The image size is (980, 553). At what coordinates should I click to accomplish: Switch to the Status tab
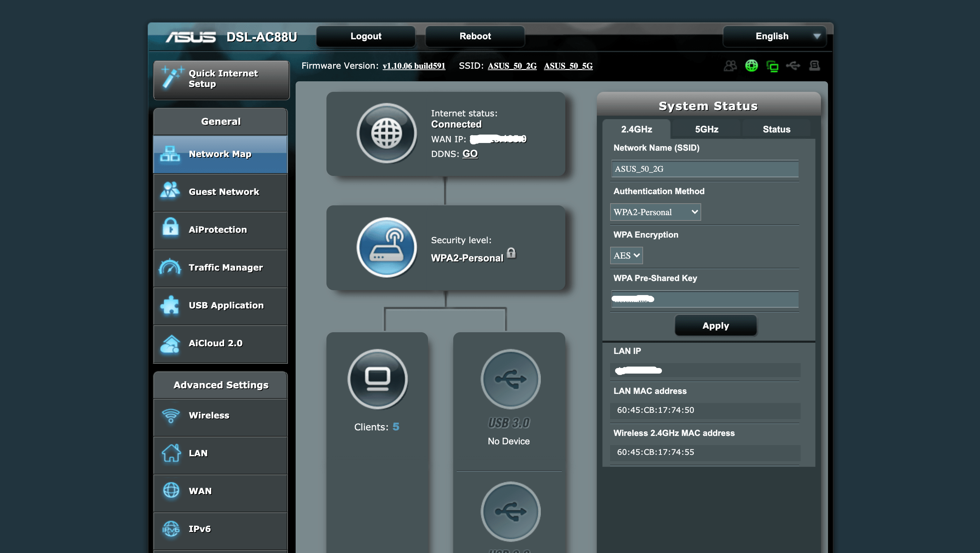click(x=776, y=129)
